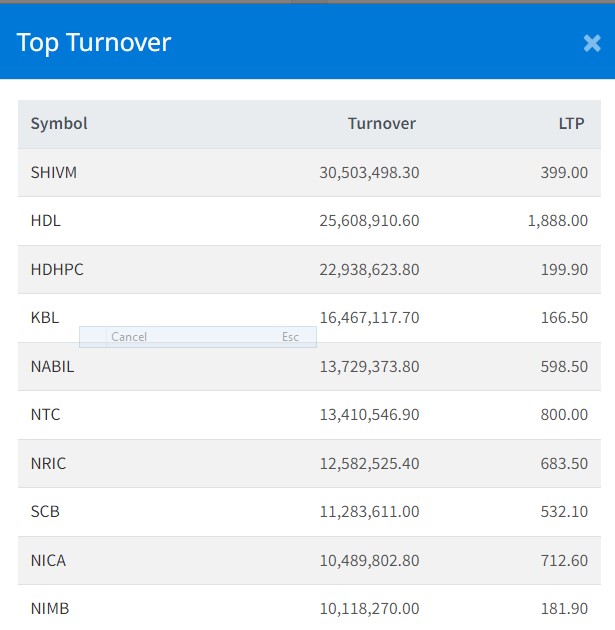Click NTC's LTP value 800.00

tap(564, 415)
